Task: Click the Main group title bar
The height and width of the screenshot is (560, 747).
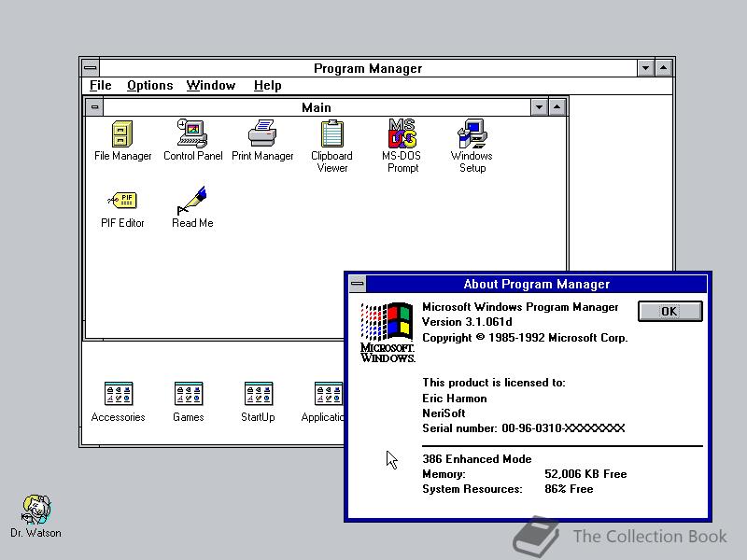Action: coord(317,107)
